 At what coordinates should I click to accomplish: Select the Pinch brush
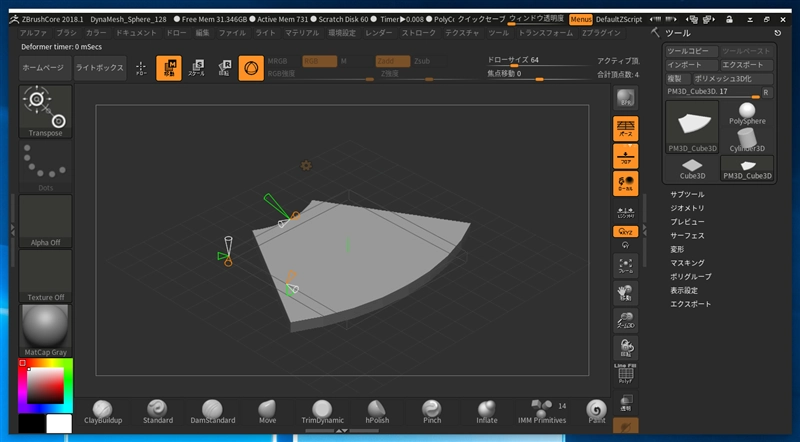point(432,412)
